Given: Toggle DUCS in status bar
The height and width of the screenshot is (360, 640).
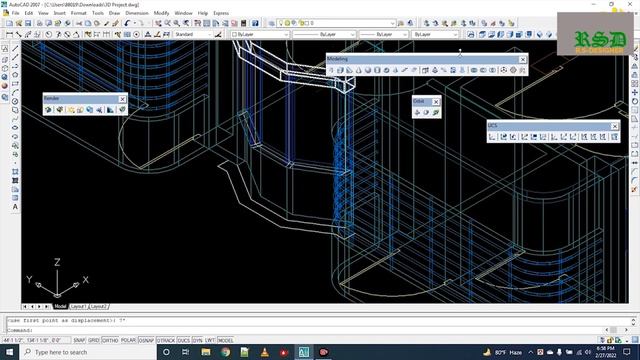Looking at the screenshot, I should click(x=183, y=340).
